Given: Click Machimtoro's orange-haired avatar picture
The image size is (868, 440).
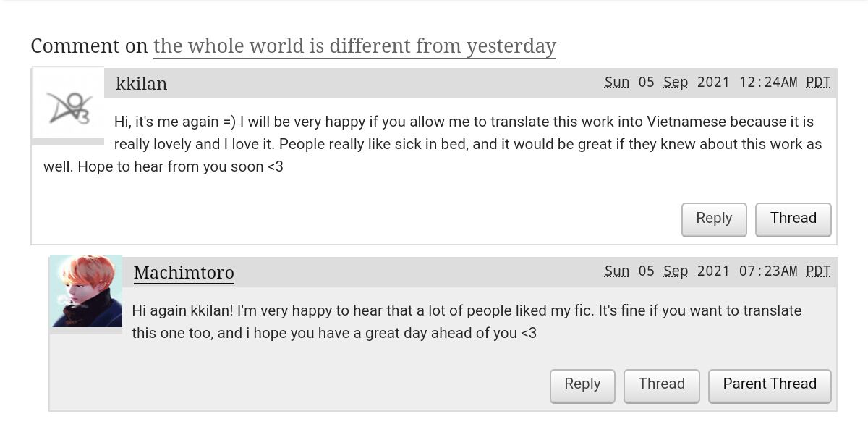Looking at the screenshot, I should pos(85,291).
